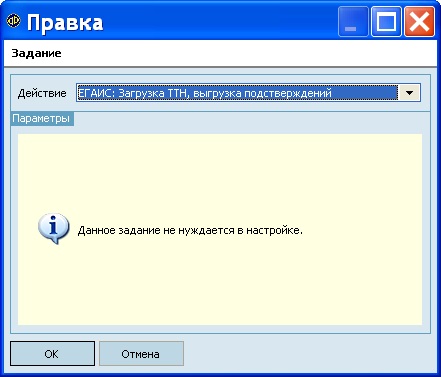Click the Отмена button

[x=141, y=354]
